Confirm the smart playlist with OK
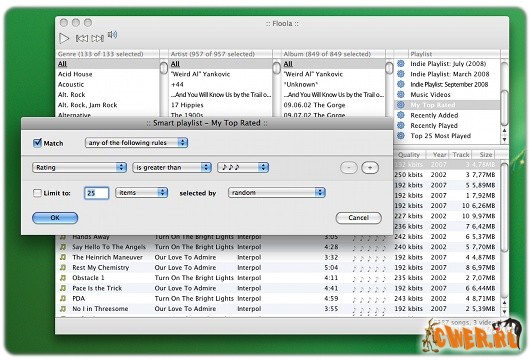532x360 pixels. tap(55, 218)
